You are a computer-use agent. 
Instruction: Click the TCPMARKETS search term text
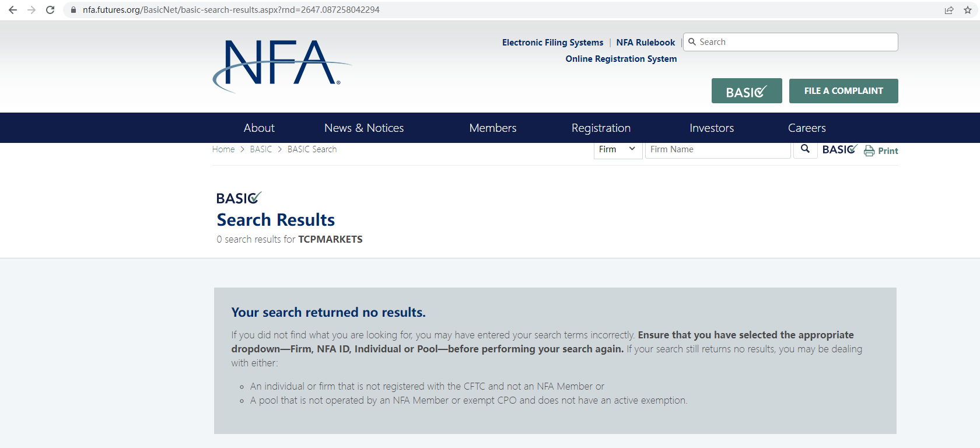pos(330,239)
